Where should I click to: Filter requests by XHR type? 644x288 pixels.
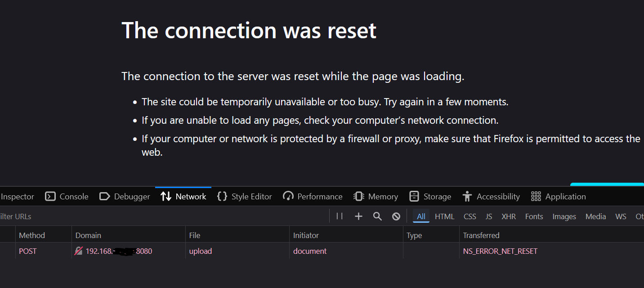[x=509, y=216]
